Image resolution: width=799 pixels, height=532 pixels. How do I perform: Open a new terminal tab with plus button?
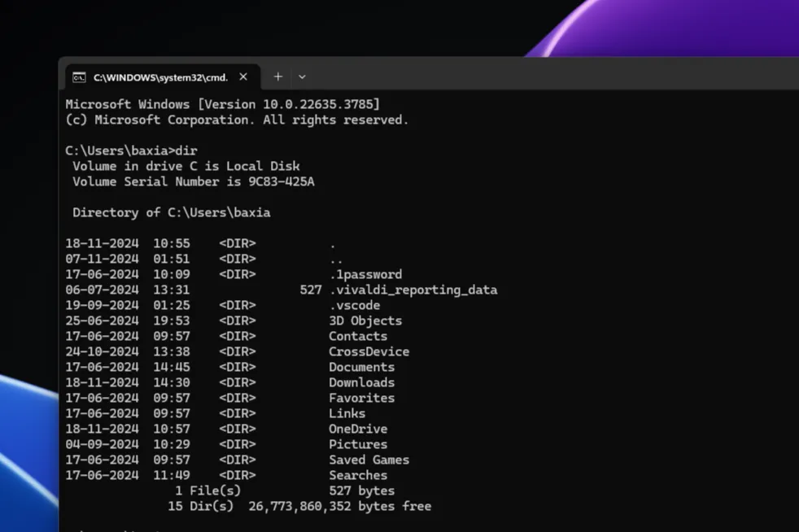[x=277, y=76]
